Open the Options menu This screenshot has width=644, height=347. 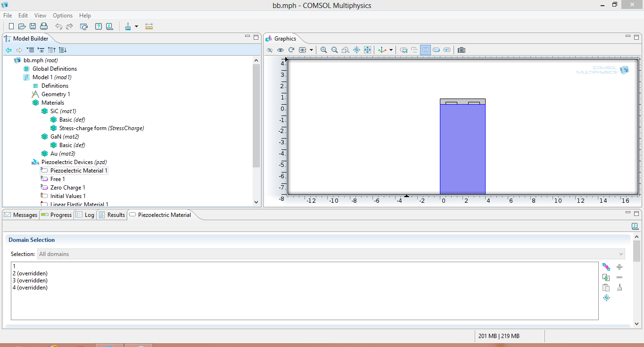(x=63, y=16)
